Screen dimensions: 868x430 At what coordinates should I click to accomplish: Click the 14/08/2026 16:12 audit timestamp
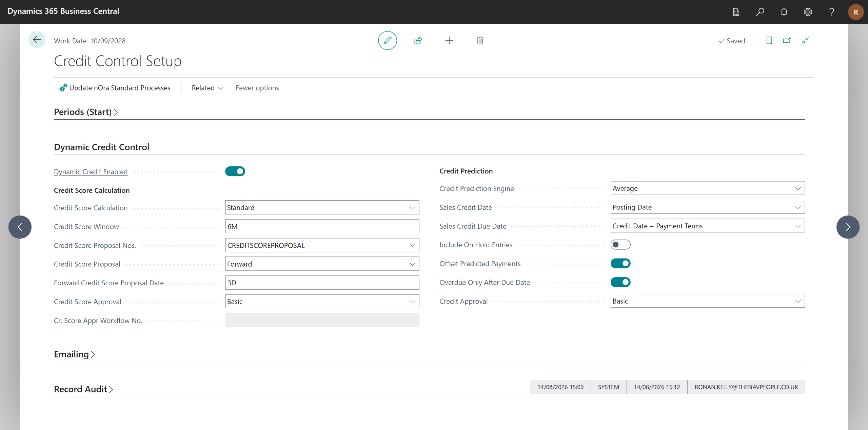657,387
